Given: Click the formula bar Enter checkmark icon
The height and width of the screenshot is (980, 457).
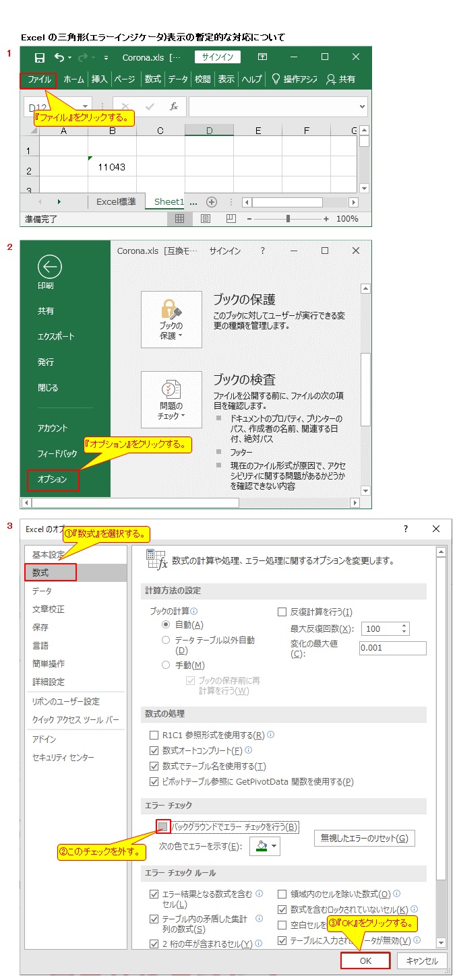Looking at the screenshot, I should [150, 106].
